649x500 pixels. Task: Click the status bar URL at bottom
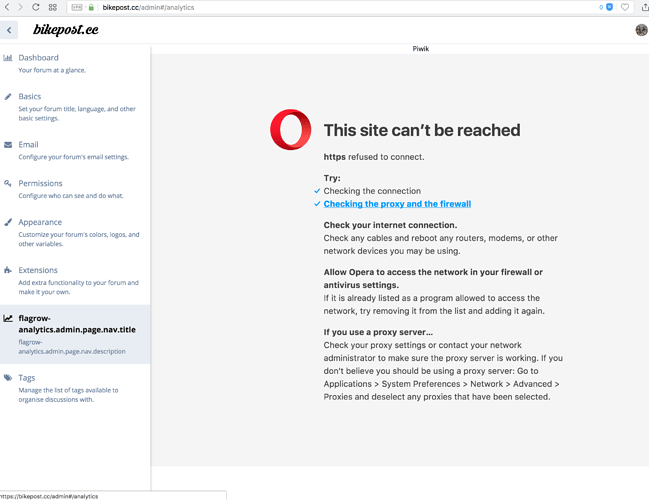tap(49, 496)
